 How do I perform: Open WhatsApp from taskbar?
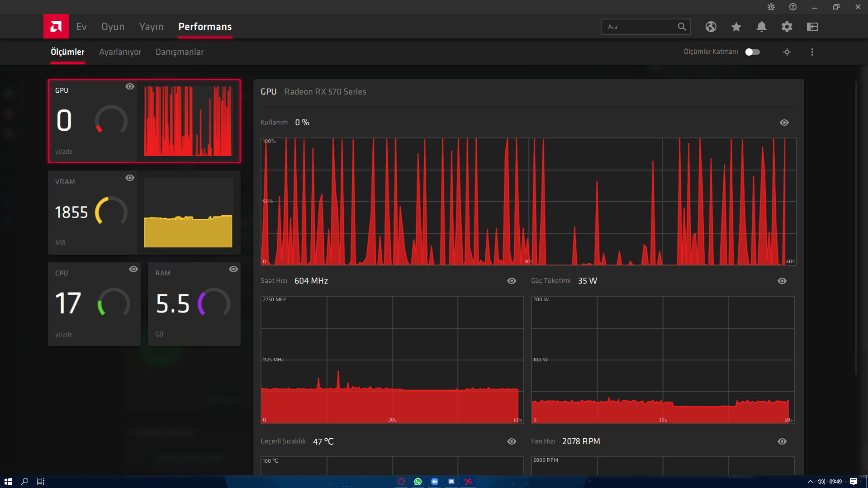click(x=418, y=482)
